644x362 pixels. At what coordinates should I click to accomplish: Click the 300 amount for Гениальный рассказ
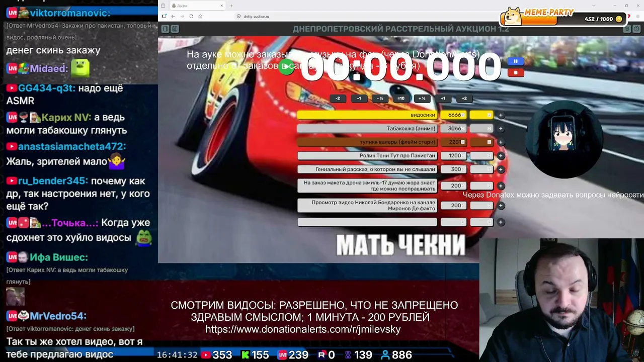point(454,169)
